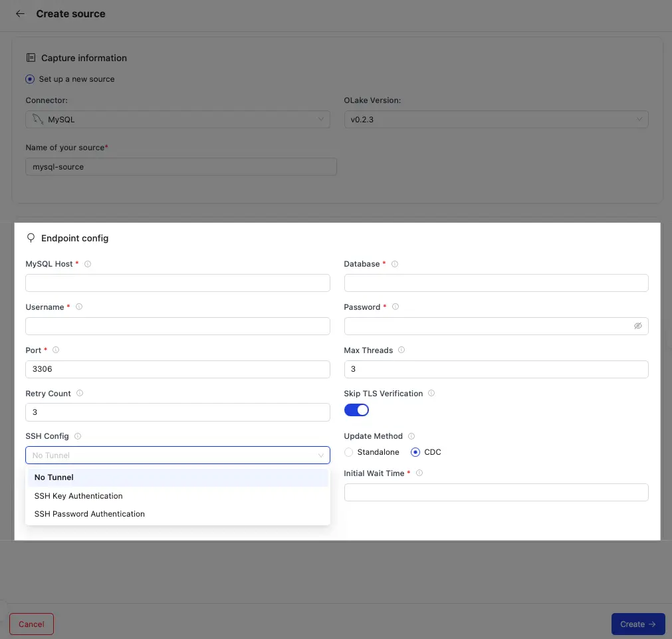Open the OLake Version dropdown
This screenshot has height=639, width=672.
(496, 120)
